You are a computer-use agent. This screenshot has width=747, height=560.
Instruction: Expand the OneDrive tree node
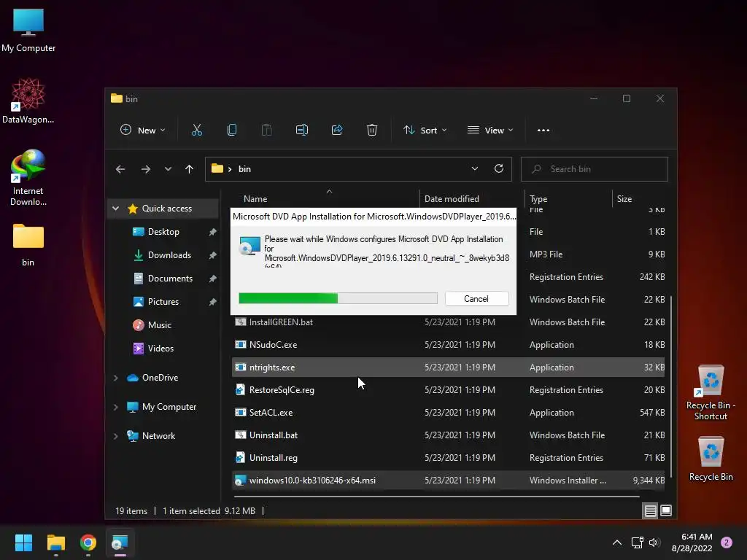pyautogui.click(x=115, y=378)
